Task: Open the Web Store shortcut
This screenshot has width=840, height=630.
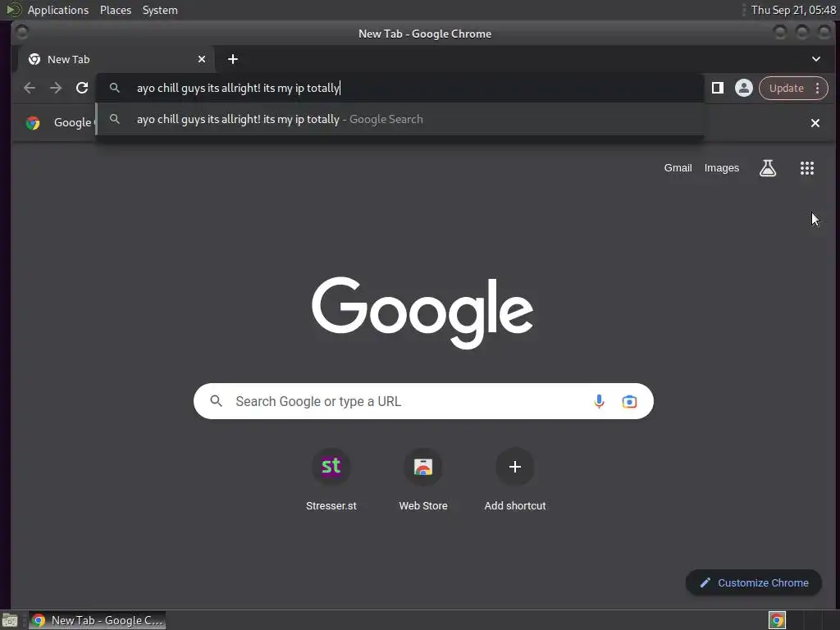Action: coord(423,479)
